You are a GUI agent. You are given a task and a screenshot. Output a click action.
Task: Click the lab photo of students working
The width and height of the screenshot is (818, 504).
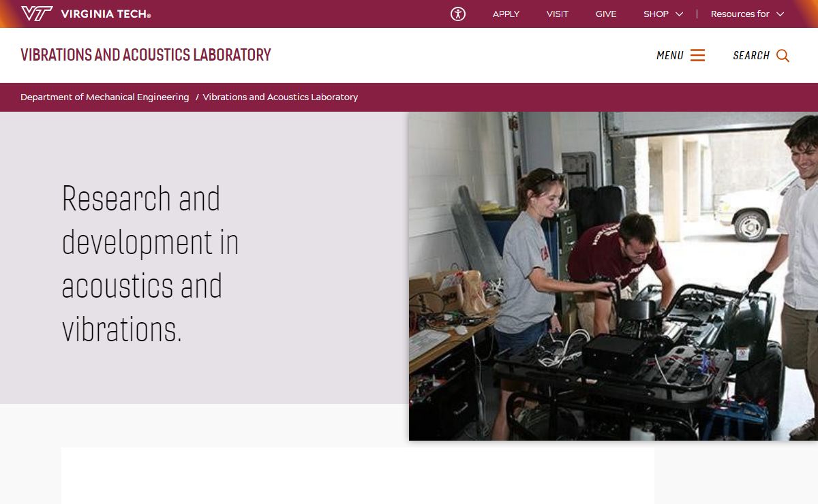point(613,276)
